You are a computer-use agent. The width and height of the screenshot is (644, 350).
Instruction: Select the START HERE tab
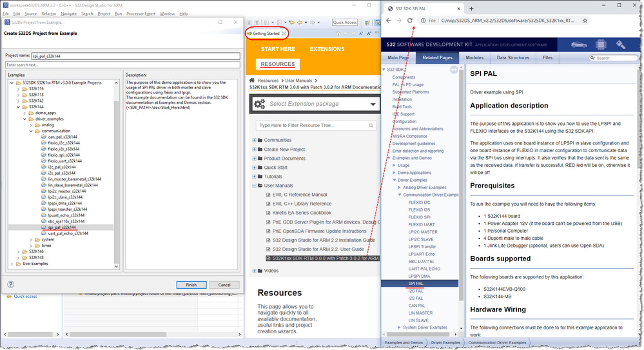(278, 49)
